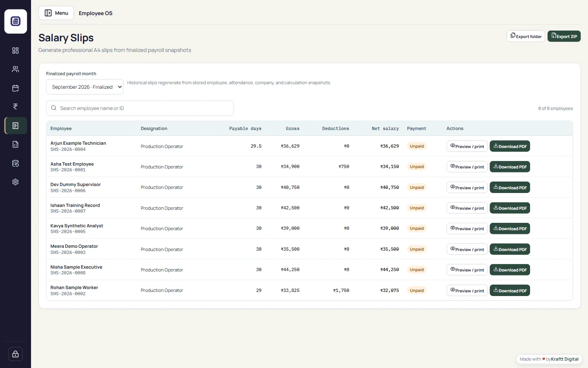
Task: Preview / print Kavya Synthetic Analyst's slip
Action: pyautogui.click(x=467, y=229)
